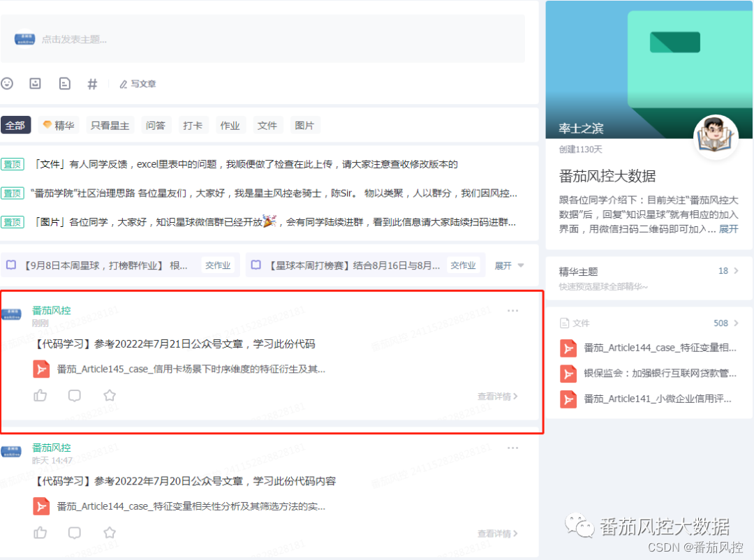This screenshot has width=754, height=560.
Task: Click the homework icon before 9月8日本周星球
Action: pyautogui.click(x=11, y=265)
